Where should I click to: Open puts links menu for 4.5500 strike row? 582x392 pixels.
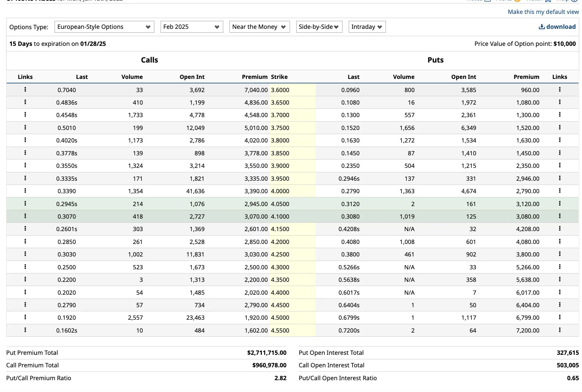pyautogui.click(x=560, y=330)
